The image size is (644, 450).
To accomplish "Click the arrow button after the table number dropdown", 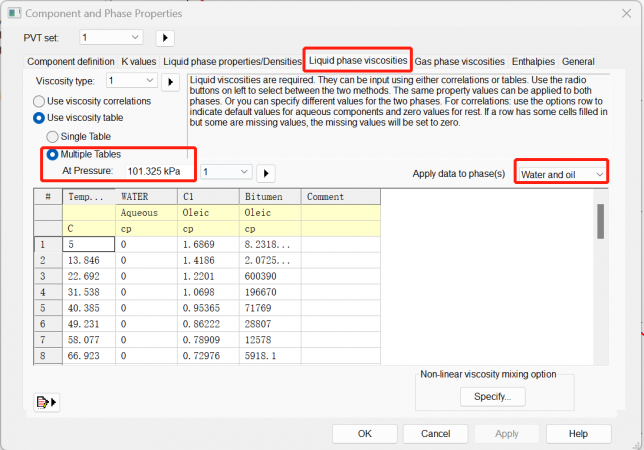I will 266,173.
